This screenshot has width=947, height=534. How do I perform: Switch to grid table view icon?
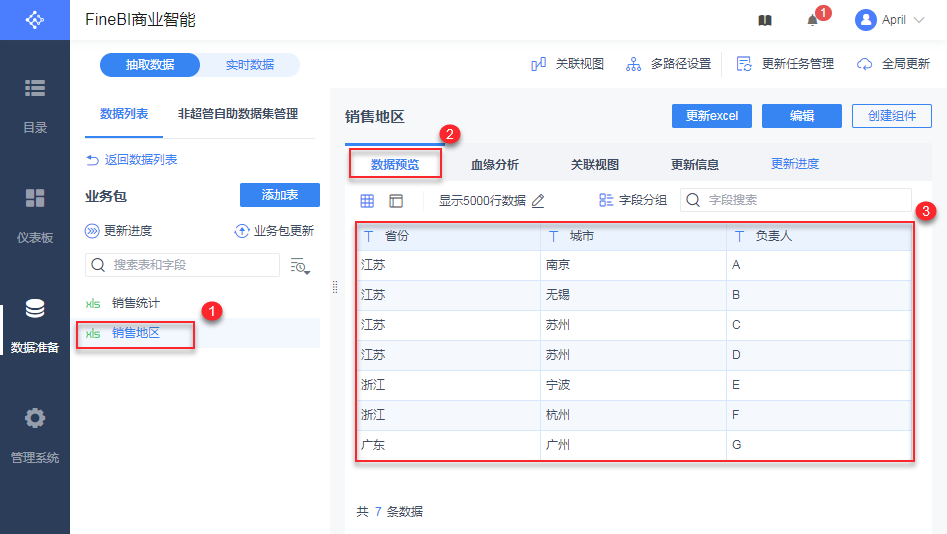[367, 200]
